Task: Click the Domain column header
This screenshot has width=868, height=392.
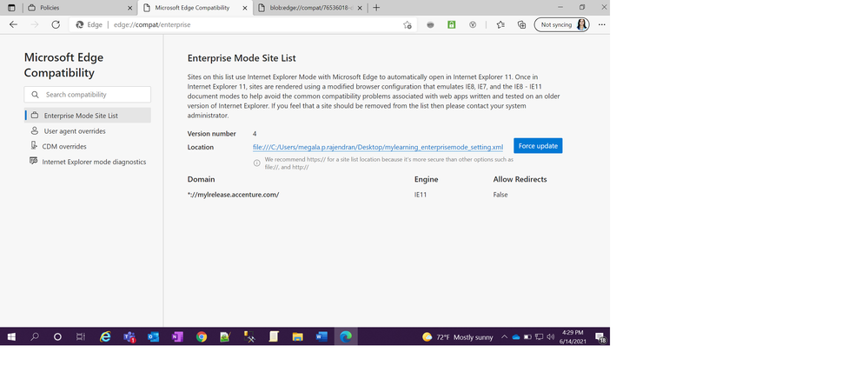Action: point(201,179)
